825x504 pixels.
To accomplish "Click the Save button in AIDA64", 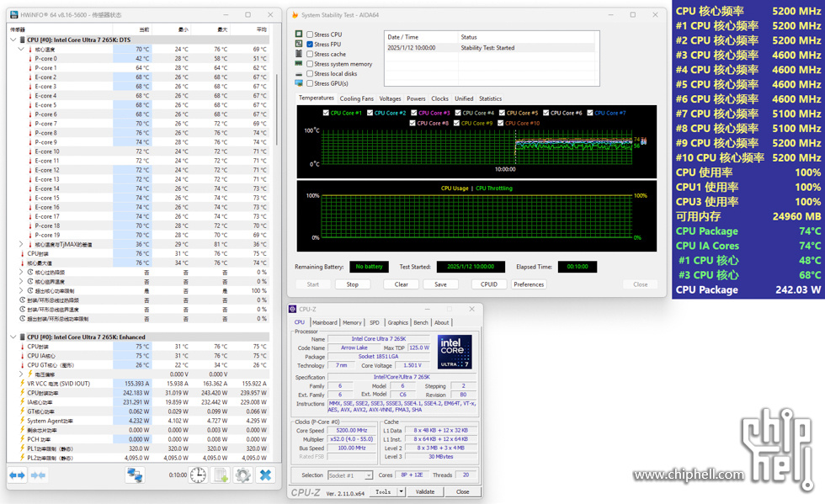I will 441,284.
